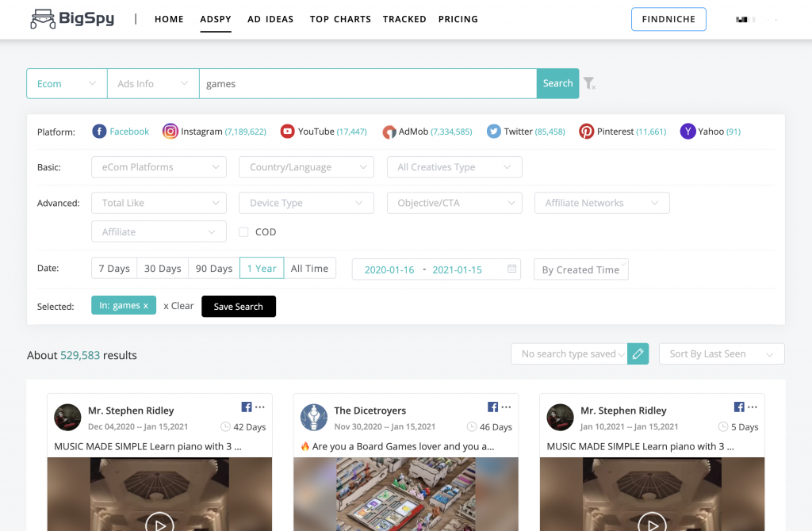Click the pencil edit icon beside saved search
The image size is (812, 531).
[638, 354]
